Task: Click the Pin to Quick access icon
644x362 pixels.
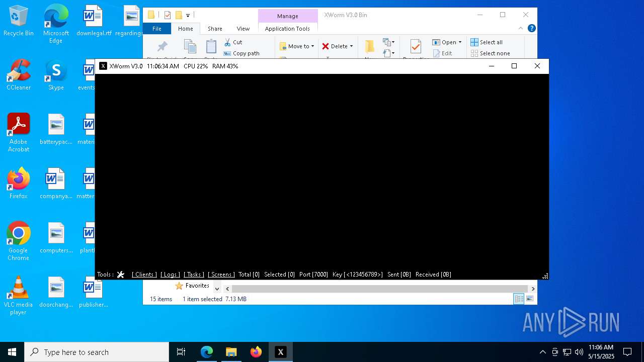Action: (x=162, y=47)
